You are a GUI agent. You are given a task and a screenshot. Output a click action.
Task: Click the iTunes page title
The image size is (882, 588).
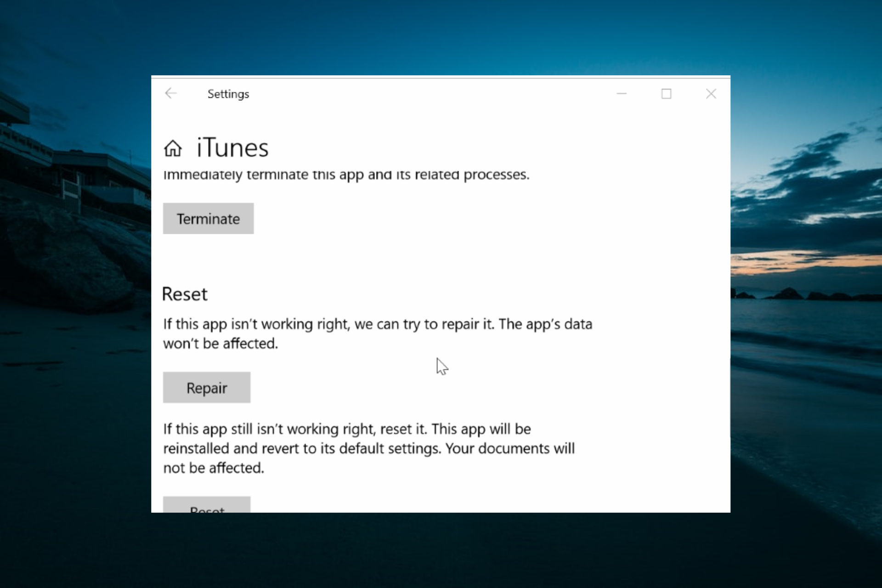tap(232, 148)
